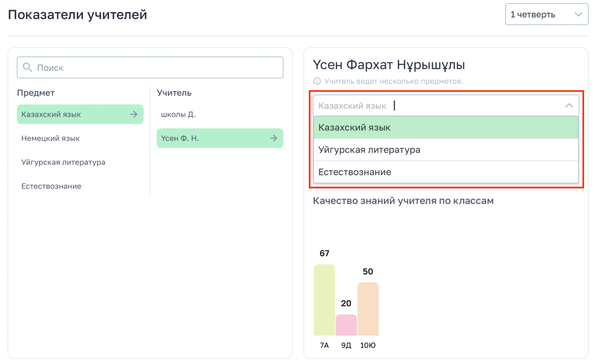Click arrow icon next to Усен Ф. Н.
Viewport: 594px width, 364px height.
point(273,138)
